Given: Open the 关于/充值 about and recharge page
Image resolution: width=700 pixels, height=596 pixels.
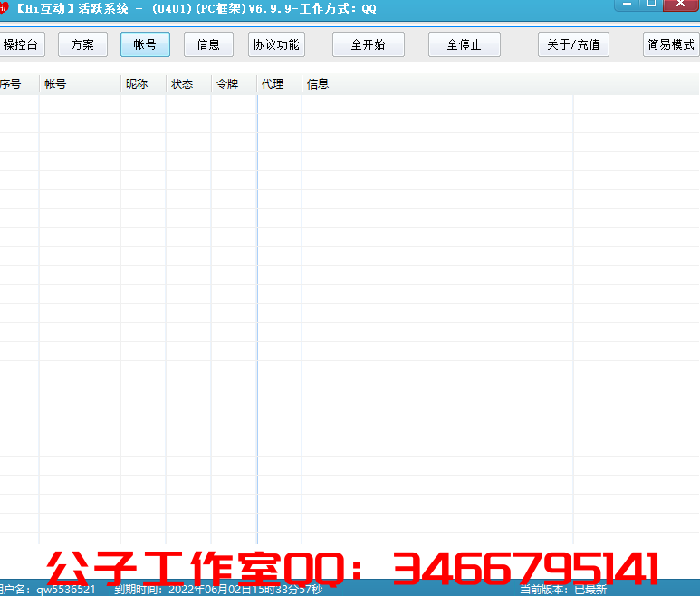Looking at the screenshot, I should [x=573, y=44].
